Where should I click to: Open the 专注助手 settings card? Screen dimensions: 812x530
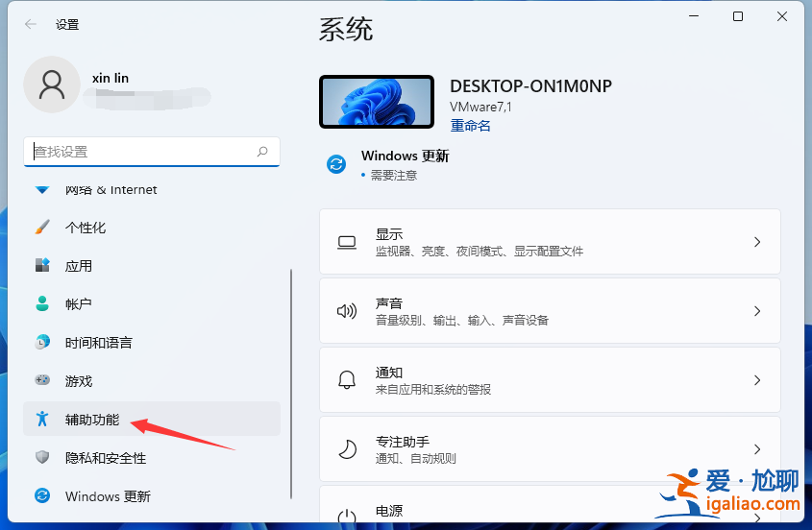(550, 448)
